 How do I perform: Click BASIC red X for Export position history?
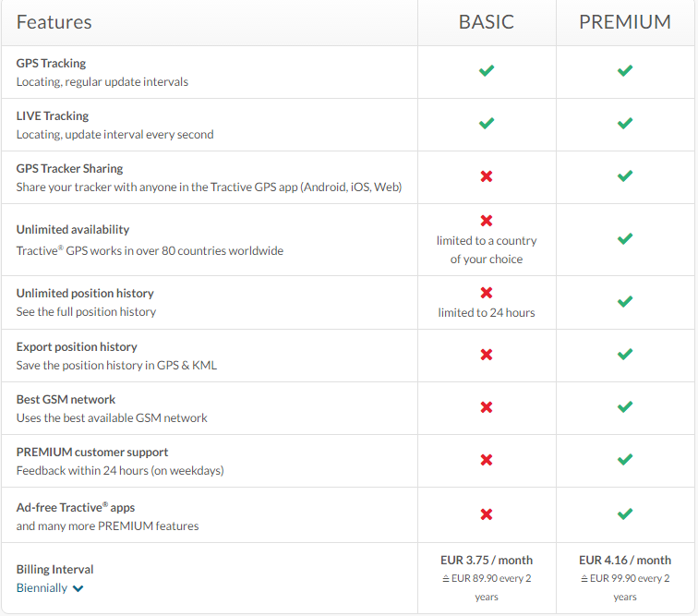click(486, 355)
